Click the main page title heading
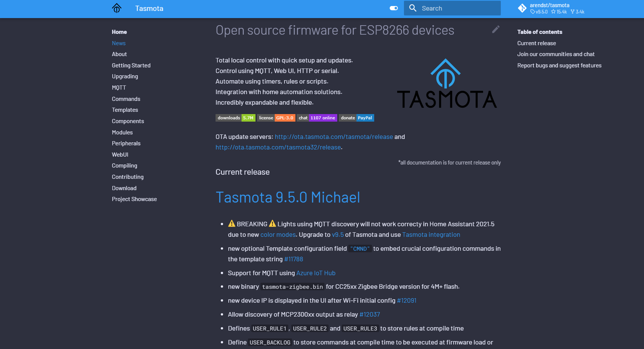Image resolution: width=644 pixels, height=349 pixels. [335, 30]
